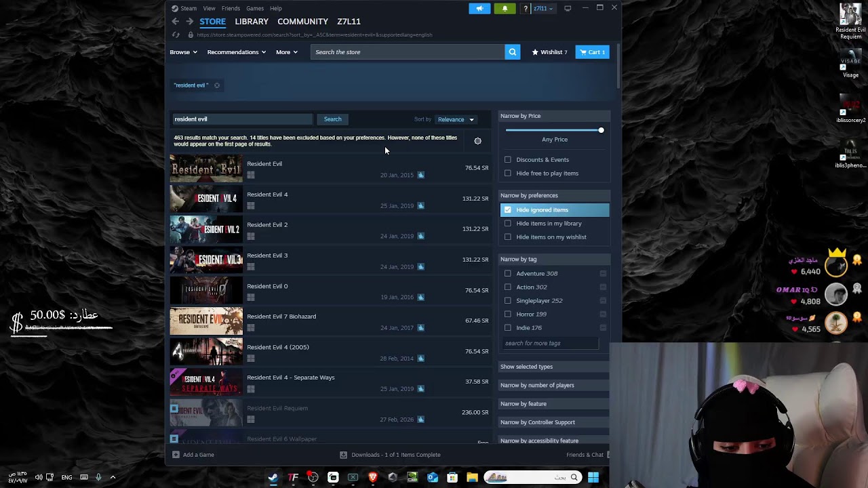Check Hide free to play items

[x=508, y=174]
